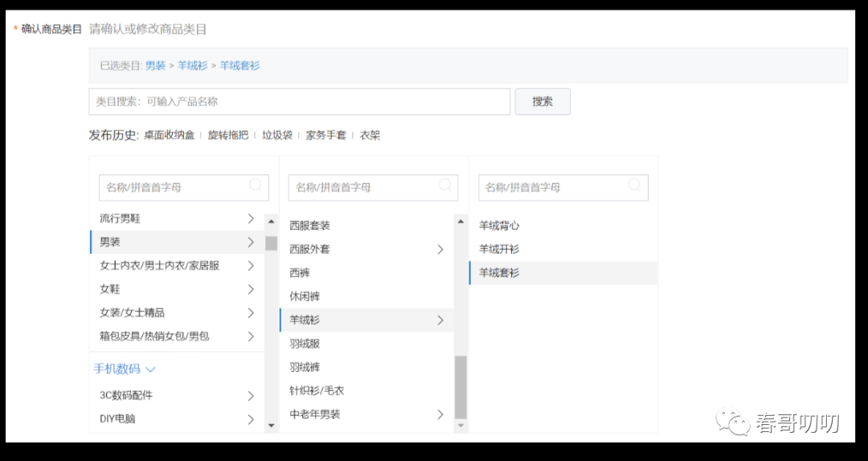Focus the second column 名称/拼音首字母 filter field
868x461 pixels.
tap(373, 188)
